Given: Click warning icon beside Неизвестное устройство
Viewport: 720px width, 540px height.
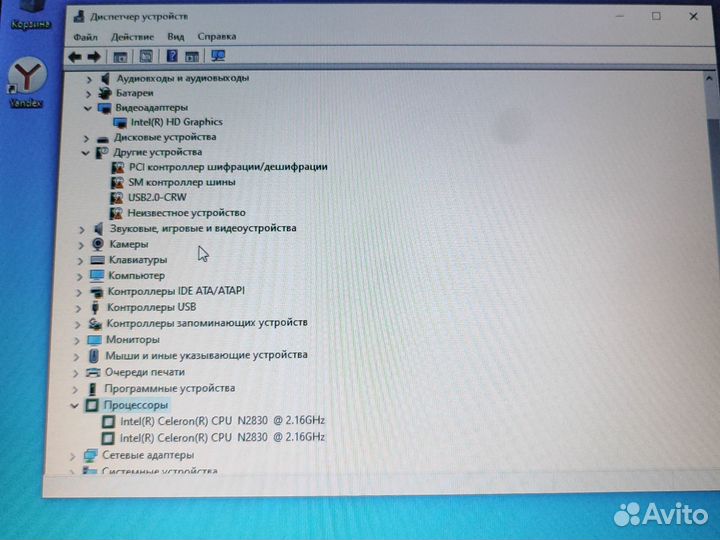Looking at the screenshot, I should [x=116, y=214].
